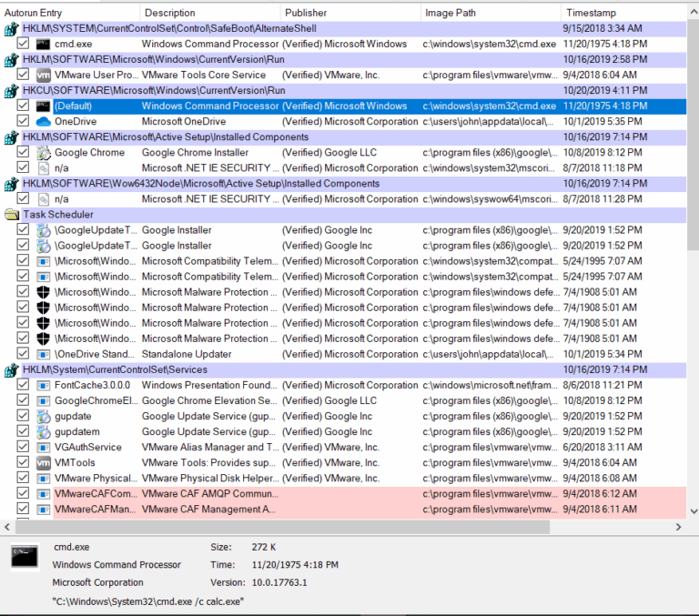Click the OneDrive cloud icon
699x616 pixels.
click(43, 122)
